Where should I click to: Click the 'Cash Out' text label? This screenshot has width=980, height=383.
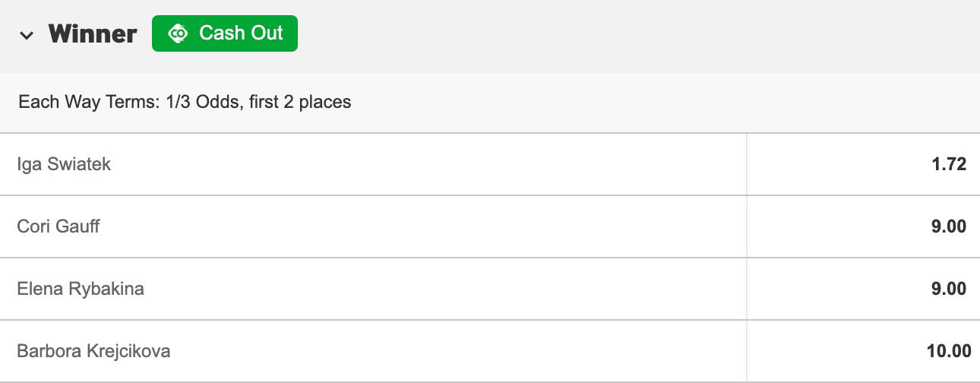(x=241, y=33)
